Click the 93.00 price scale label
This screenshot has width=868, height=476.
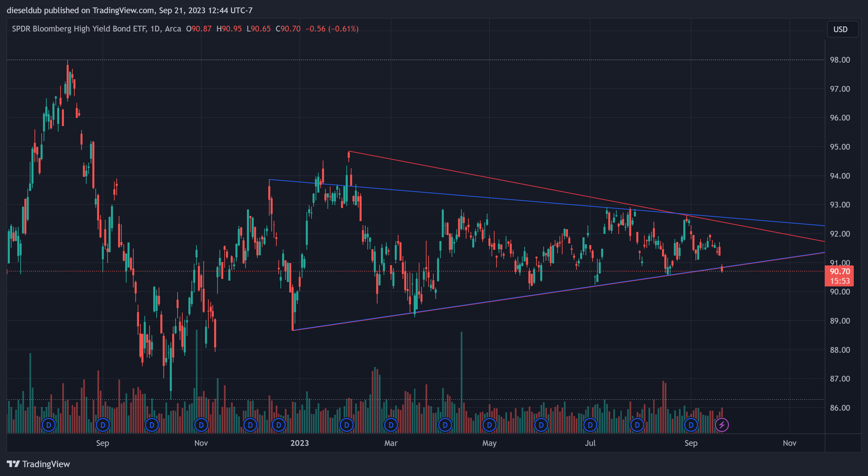840,205
